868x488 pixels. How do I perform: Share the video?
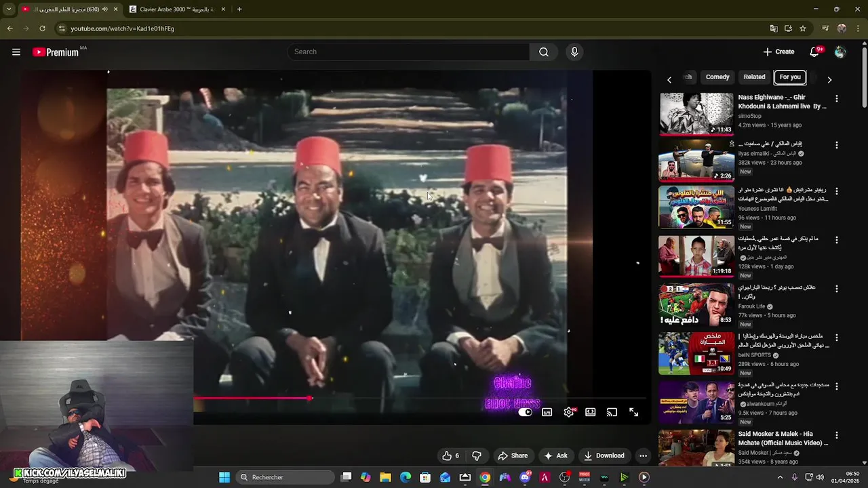click(x=513, y=455)
